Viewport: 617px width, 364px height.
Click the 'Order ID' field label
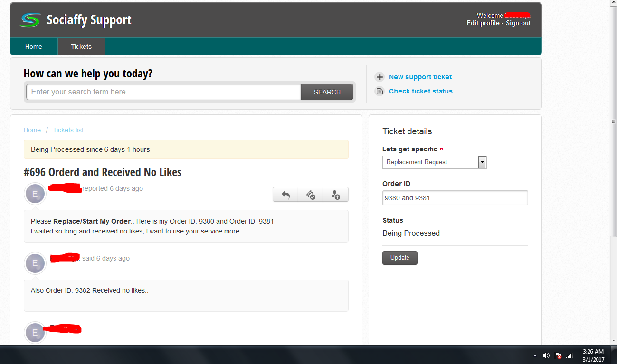point(396,184)
